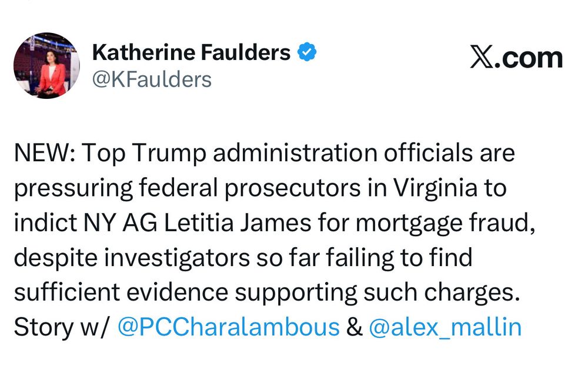Open the Katherine Faulders display name
588x369 pixels.
click(191, 52)
